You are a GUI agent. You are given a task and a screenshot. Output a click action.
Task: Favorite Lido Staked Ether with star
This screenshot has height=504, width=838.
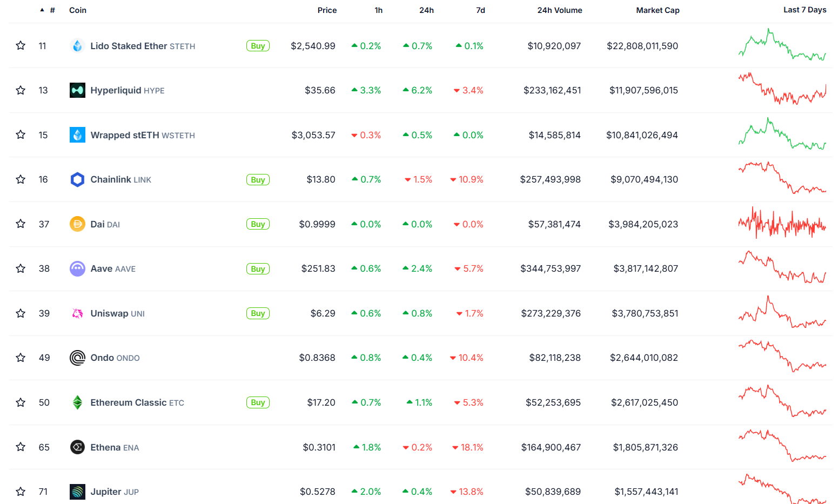(x=21, y=46)
